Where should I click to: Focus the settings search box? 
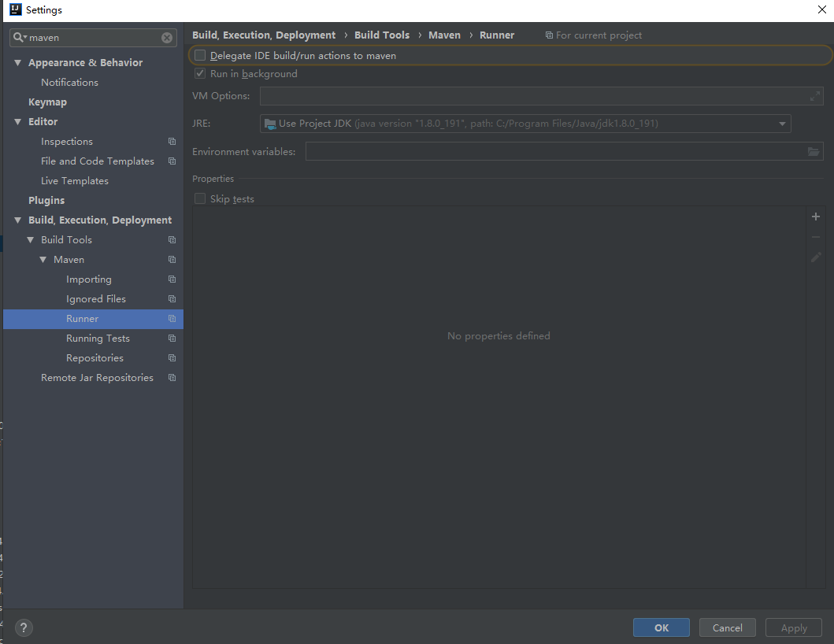point(93,38)
